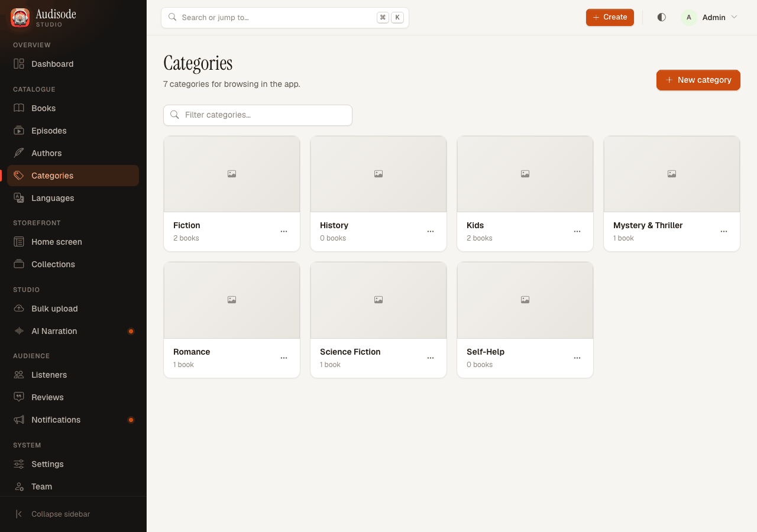This screenshot has height=532, width=757.
Task: Click the Romance category cover placeholder
Action: (232, 300)
